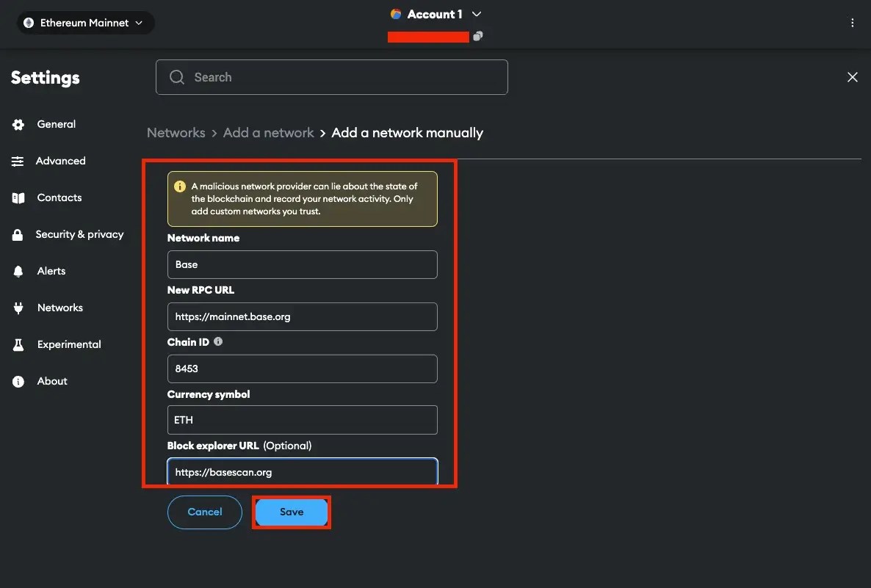Open Contacts via the address book icon

click(18, 197)
